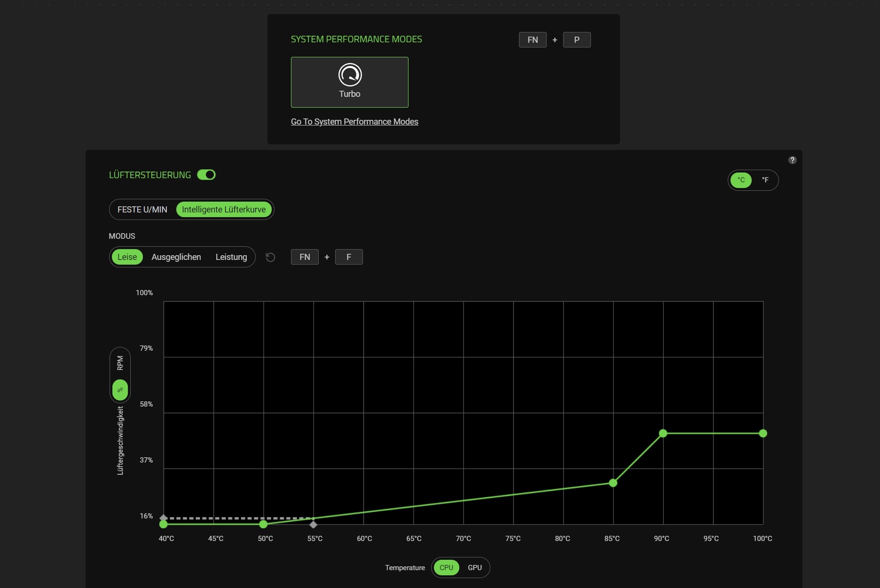Screen dimensions: 880x588
Task: Click the help question mark icon
Action: point(793,160)
